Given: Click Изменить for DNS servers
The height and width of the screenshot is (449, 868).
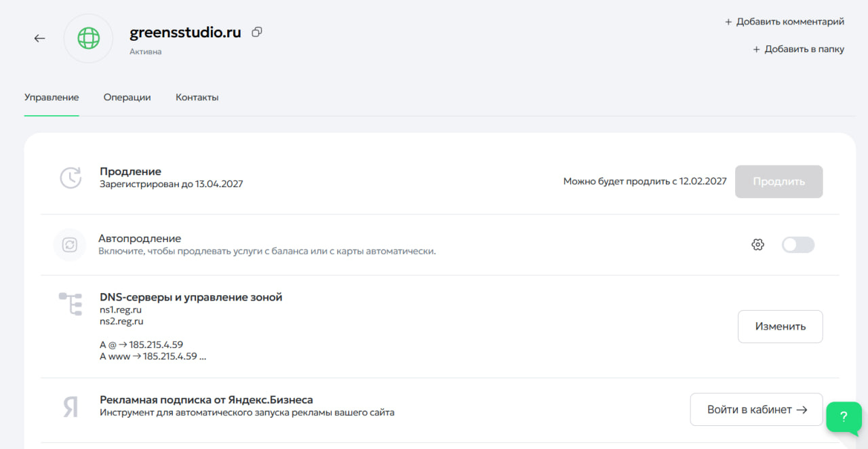Looking at the screenshot, I should (780, 326).
